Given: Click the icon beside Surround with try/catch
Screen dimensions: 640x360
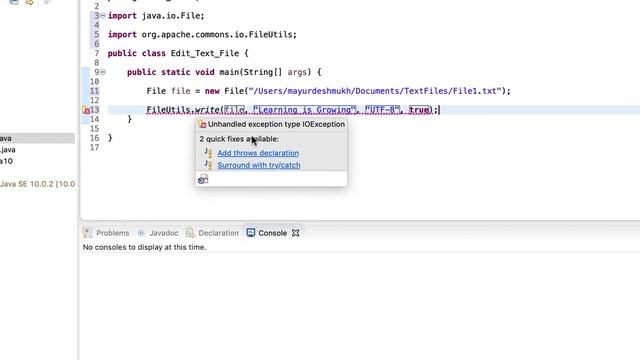Looking at the screenshot, I should [x=209, y=165].
